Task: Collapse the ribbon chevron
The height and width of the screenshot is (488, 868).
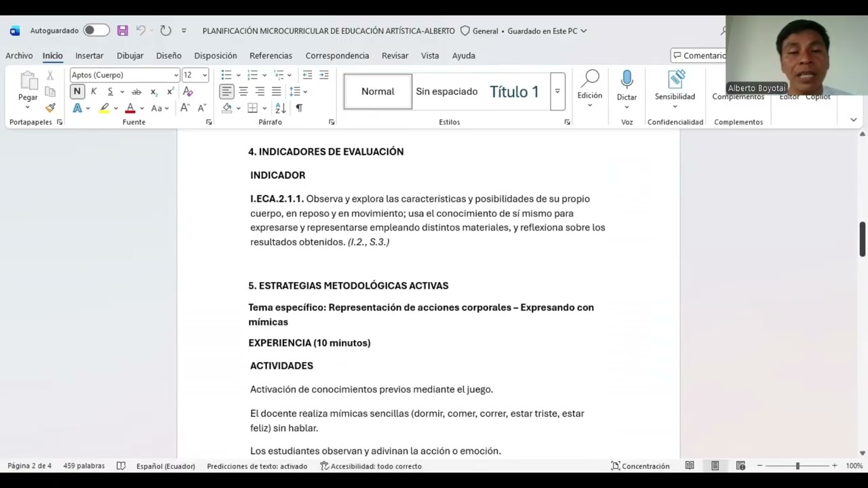Action: click(853, 120)
